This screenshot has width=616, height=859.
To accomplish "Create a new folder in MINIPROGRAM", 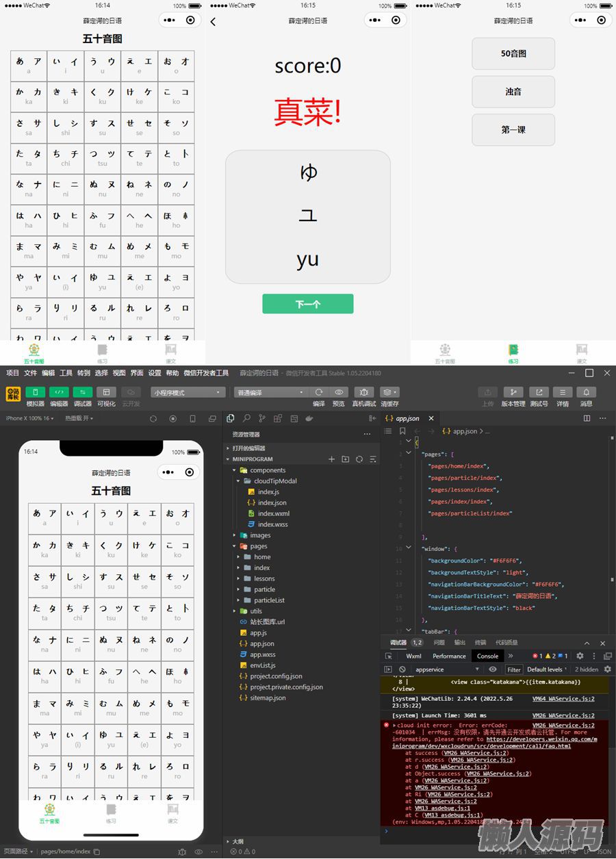I will click(346, 459).
